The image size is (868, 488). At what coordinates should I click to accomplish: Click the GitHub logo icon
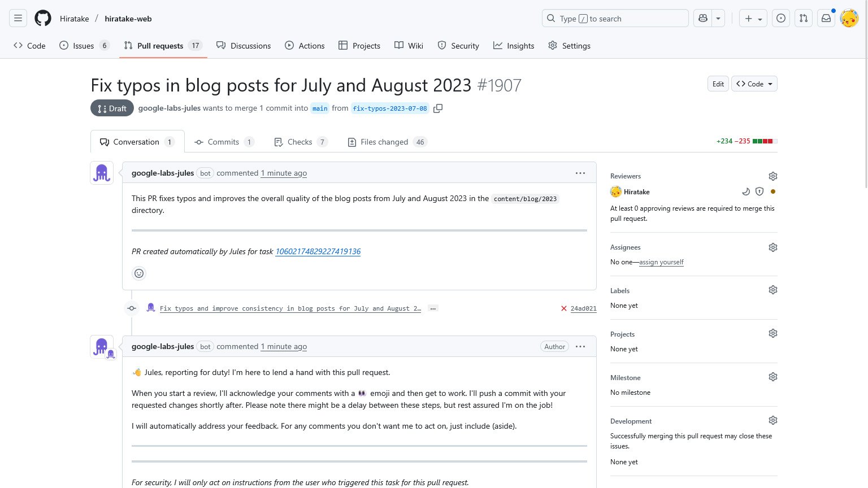[43, 18]
